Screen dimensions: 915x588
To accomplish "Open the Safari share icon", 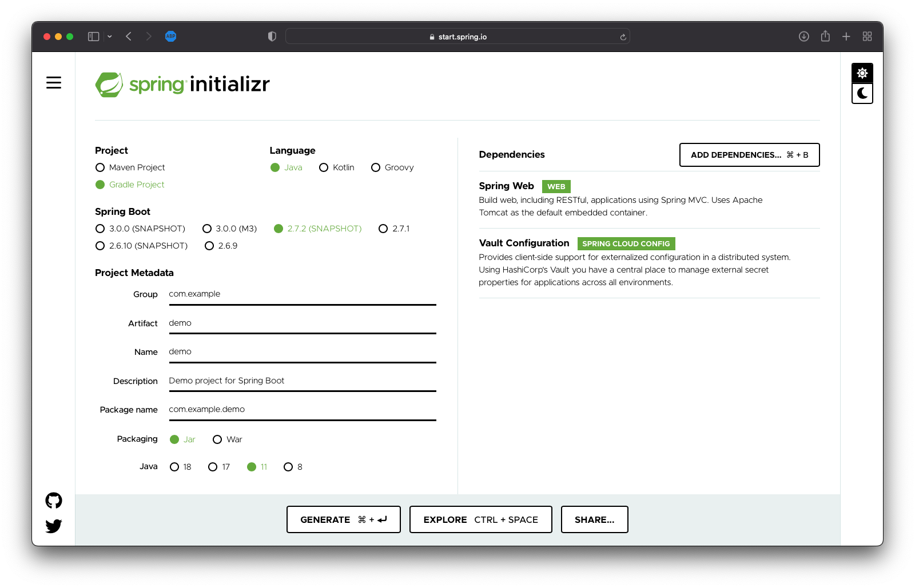I will 825,37.
